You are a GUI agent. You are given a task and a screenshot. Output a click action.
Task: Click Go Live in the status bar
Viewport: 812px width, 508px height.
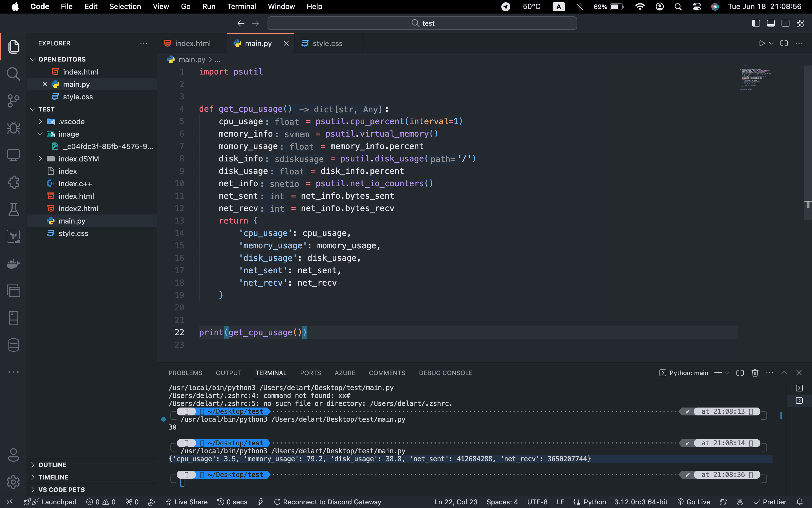coord(694,502)
